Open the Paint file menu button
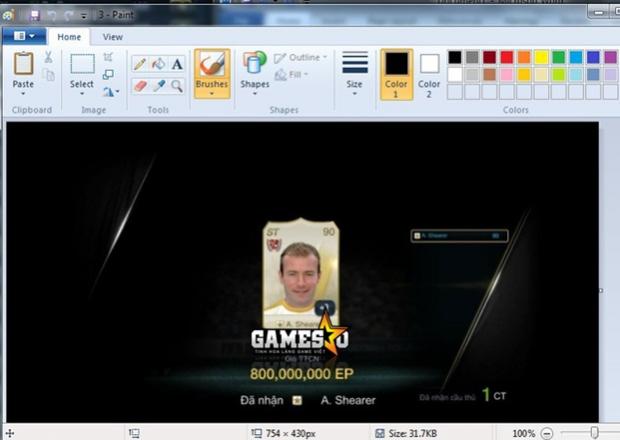620x440 pixels. point(24,37)
